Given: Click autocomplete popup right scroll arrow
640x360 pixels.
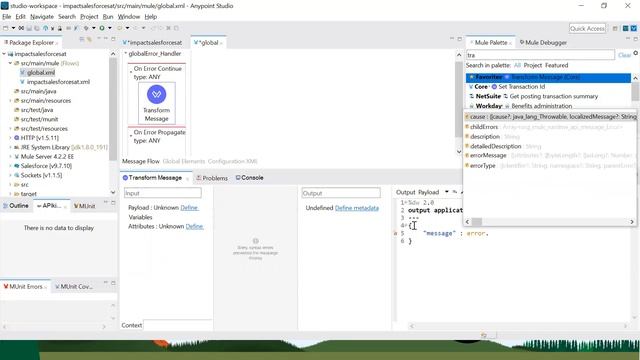Looking at the screenshot, I should (x=632, y=222).
